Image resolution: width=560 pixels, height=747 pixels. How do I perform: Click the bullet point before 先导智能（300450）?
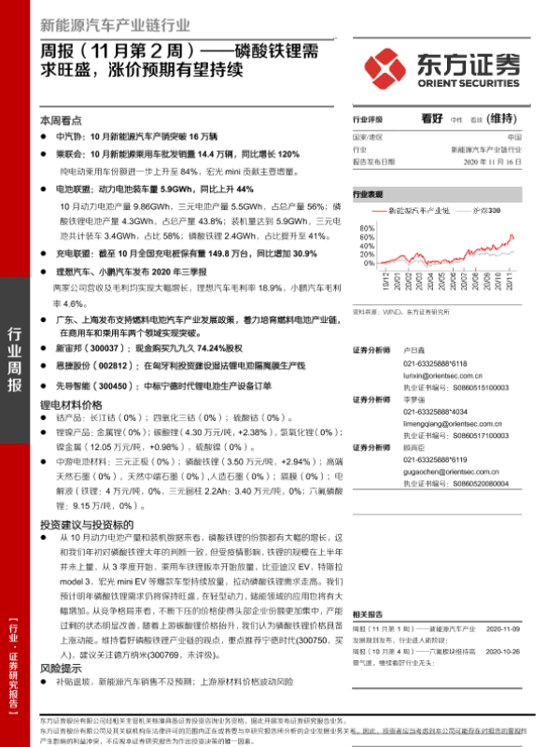coord(43,386)
